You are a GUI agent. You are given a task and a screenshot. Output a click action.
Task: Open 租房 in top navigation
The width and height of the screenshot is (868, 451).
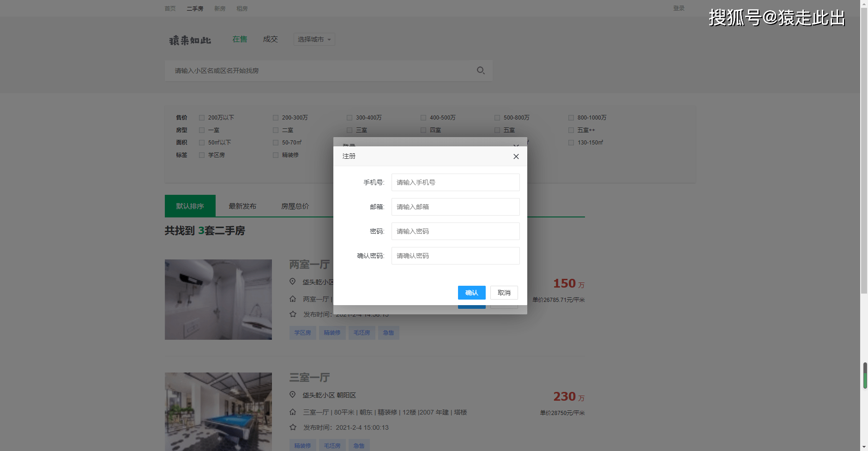tap(242, 8)
